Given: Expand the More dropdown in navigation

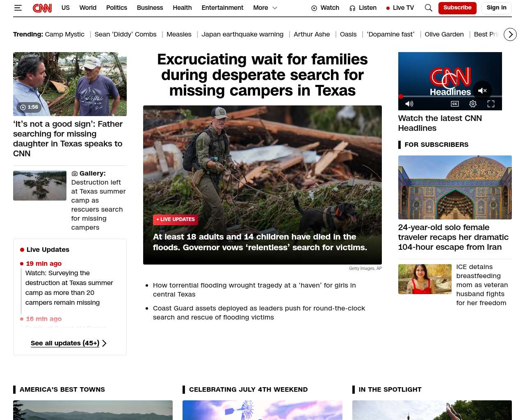Looking at the screenshot, I should click(x=265, y=8).
